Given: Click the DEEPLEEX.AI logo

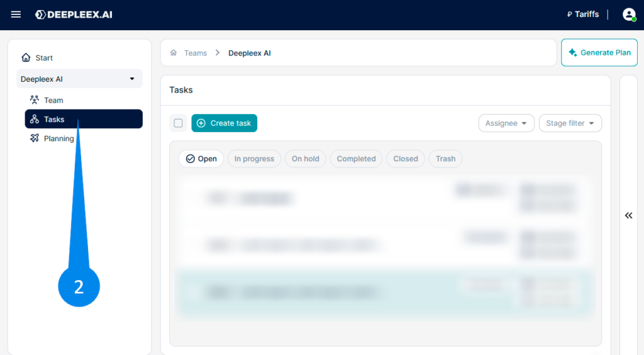Looking at the screenshot, I should (74, 15).
